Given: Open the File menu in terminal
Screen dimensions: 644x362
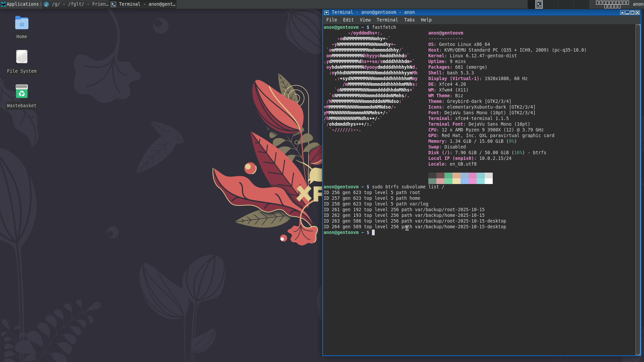Looking at the screenshot, I should 331,20.
